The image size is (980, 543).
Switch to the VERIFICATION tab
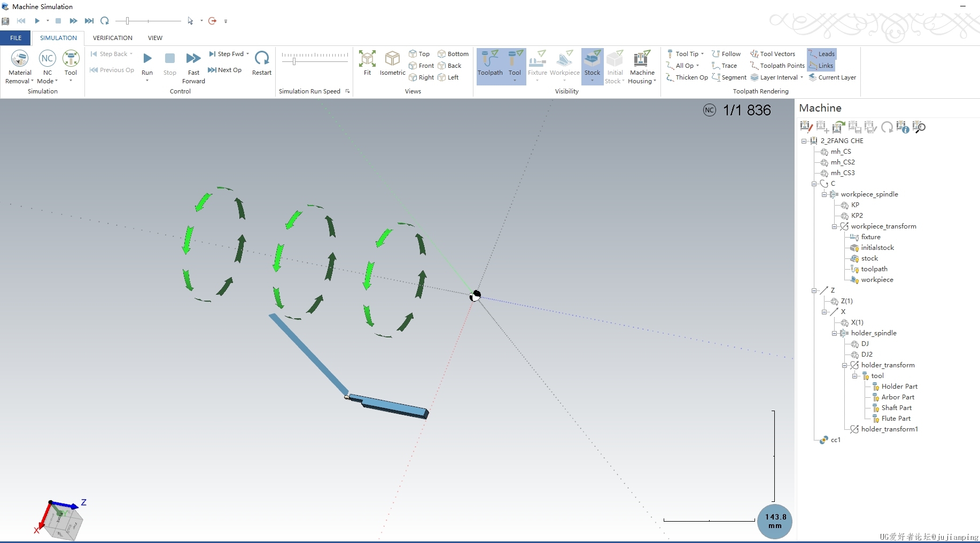click(x=112, y=38)
